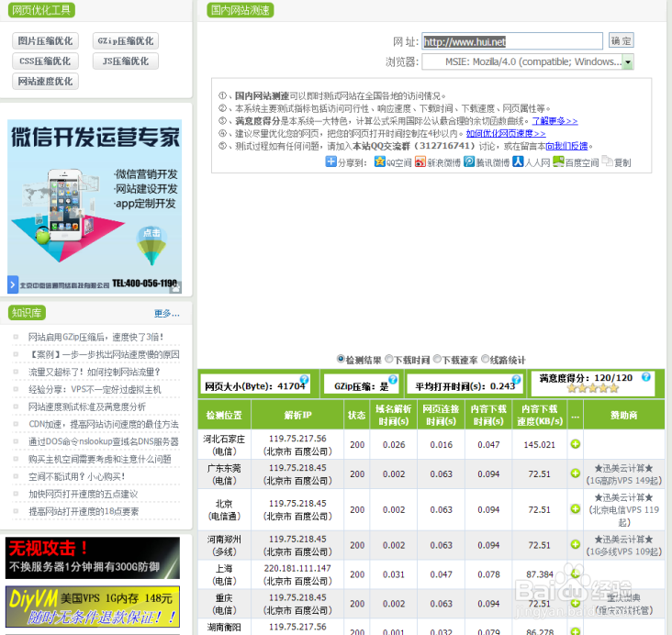672x635 pixels.
Task: Click the 内容下载速度(KB/s) column header
Action: tap(540, 415)
